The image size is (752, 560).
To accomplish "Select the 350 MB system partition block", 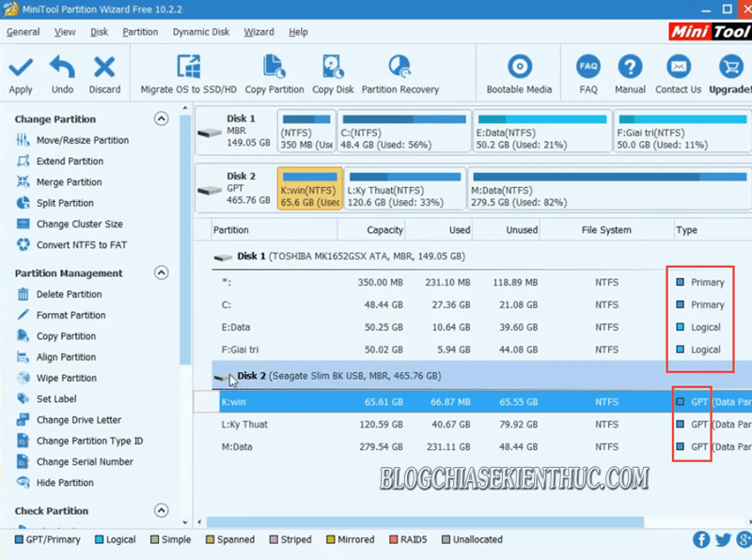I will (306, 132).
